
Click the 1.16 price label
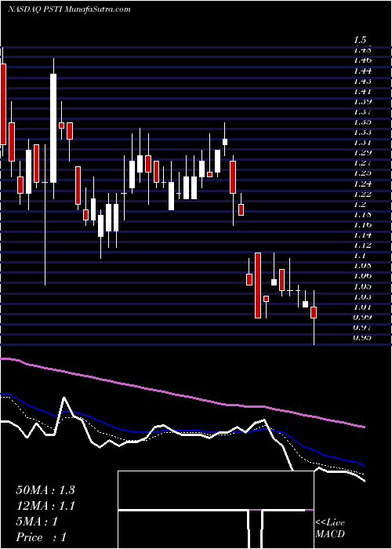363,224
